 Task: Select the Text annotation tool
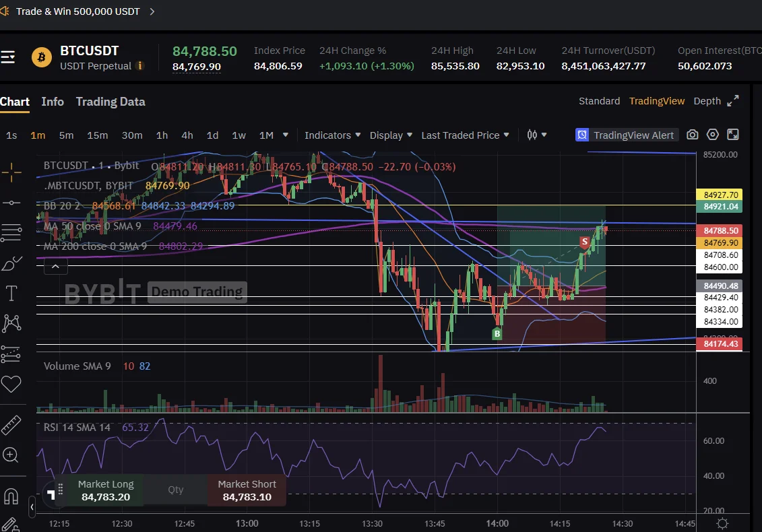pos(11,293)
